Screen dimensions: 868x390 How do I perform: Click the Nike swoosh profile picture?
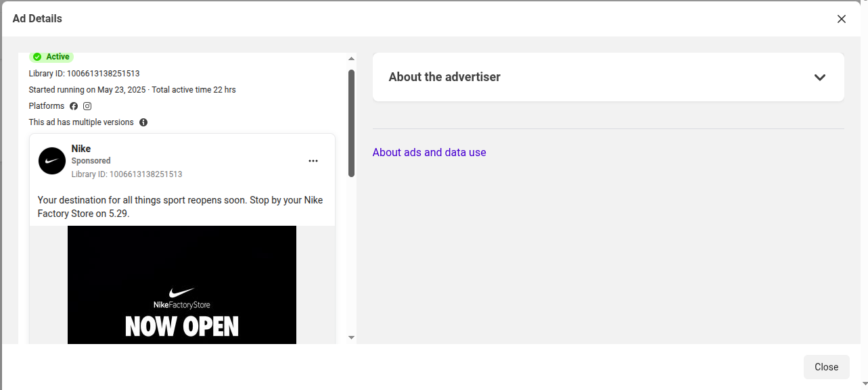point(52,161)
